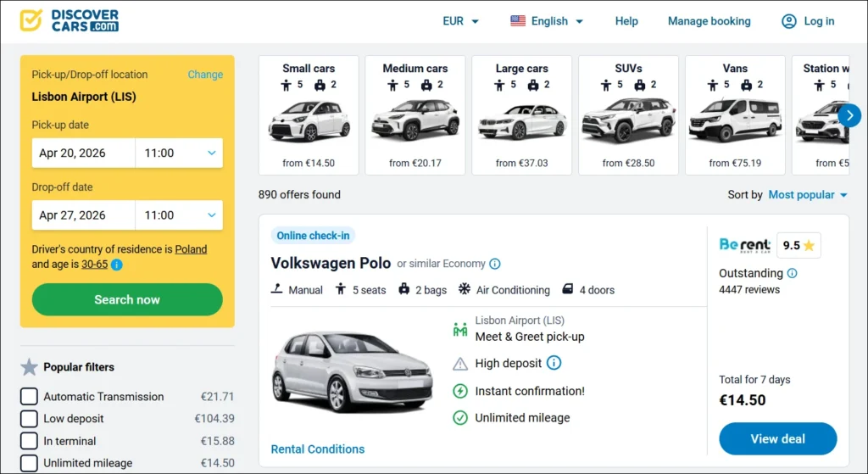Click the 5 seats person icon in Polo details
This screenshot has height=474, width=868.
[341, 289]
